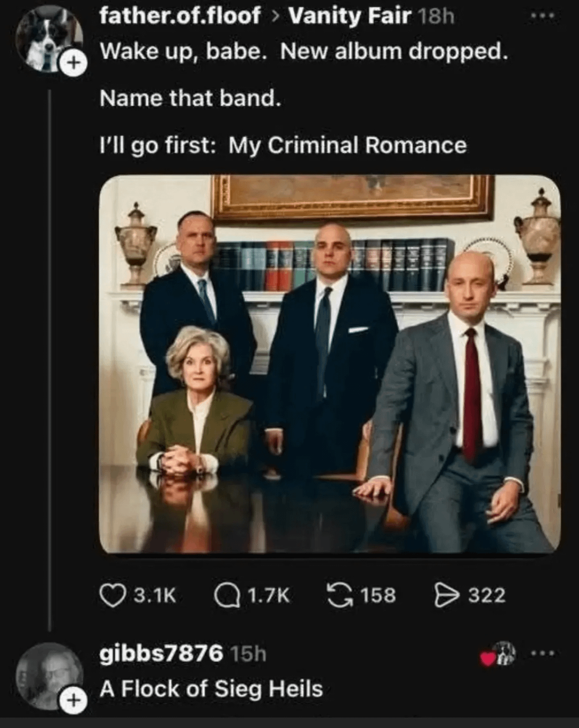Open the gibbs7876 username link

161,654
